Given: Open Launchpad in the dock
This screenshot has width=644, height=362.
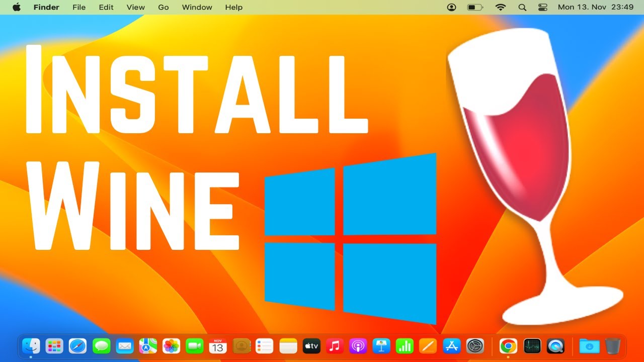Looking at the screenshot, I should click(54, 346).
